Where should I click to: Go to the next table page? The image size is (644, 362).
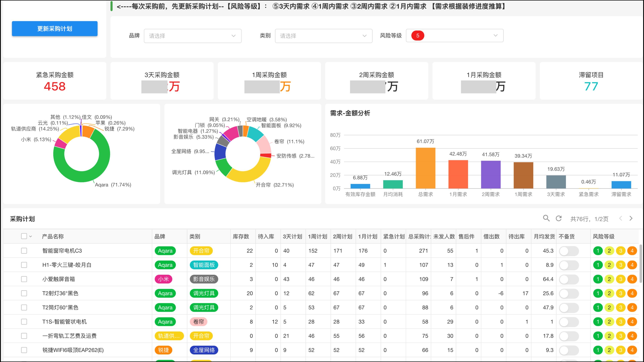click(631, 218)
